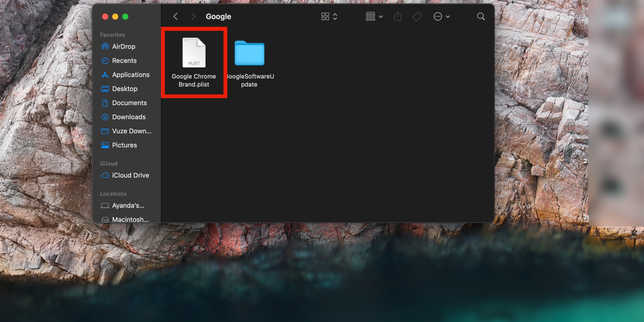Viewport: 644px width, 322px height.
Task: Click the Favorites section header
Action: point(113,35)
